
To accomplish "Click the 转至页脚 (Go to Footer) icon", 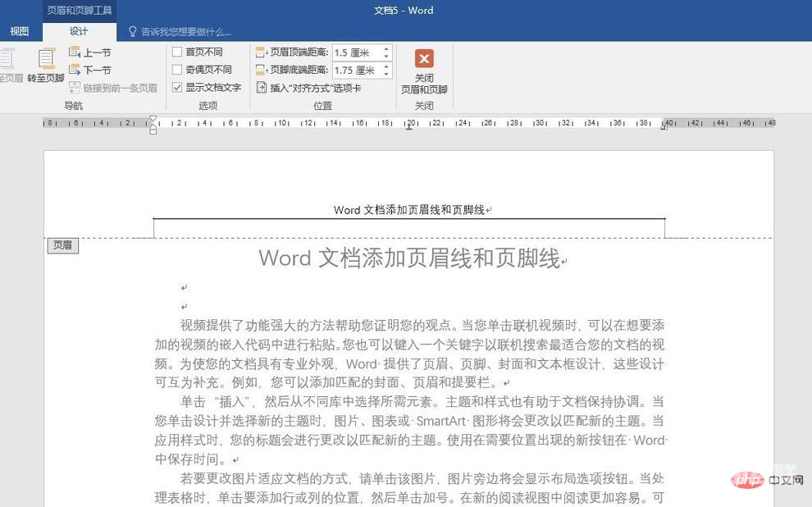I will (45, 64).
